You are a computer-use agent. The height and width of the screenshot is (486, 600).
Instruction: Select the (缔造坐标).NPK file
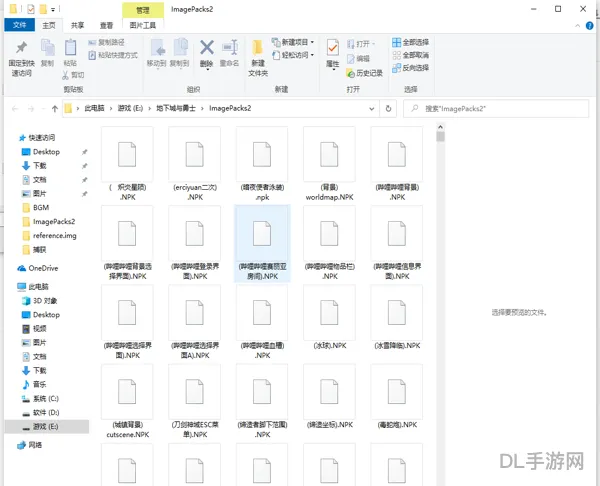[x=329, y=397]
